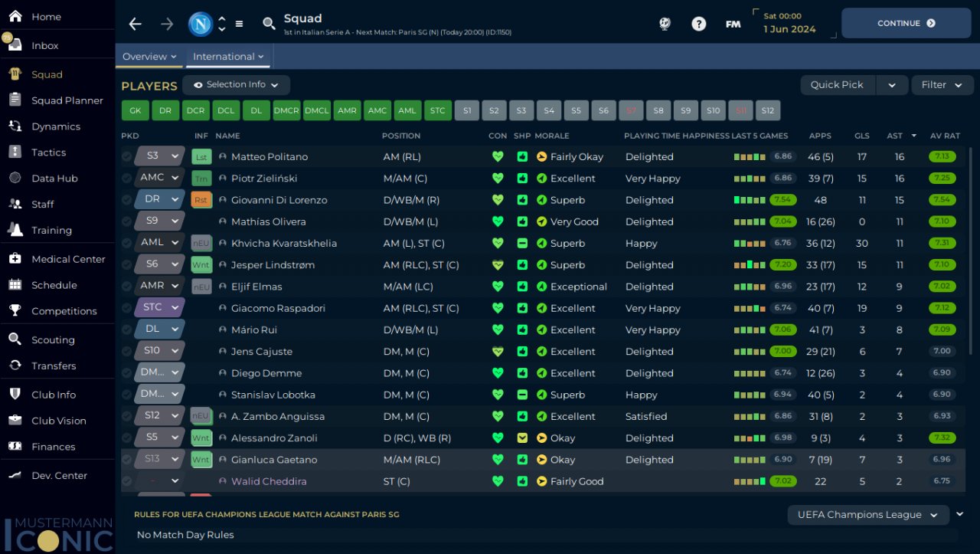This screenshot has height=554, width=980.
Task: Sort players by the GLS column header
Action: [861, 136]
